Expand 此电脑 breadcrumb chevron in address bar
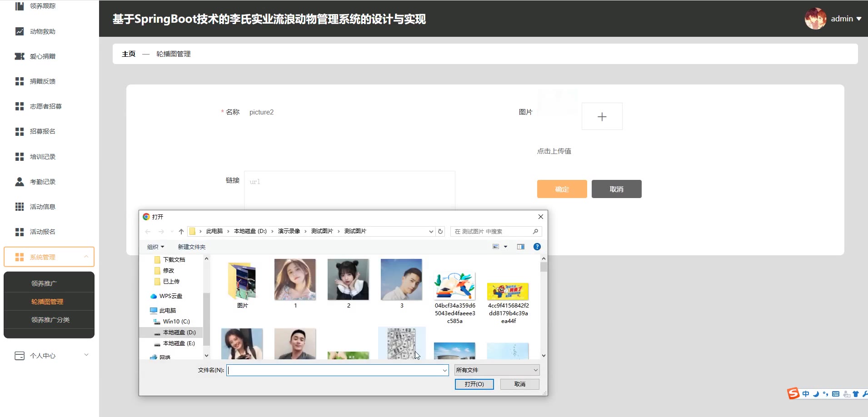Image resolution: width=868 pixels, height=417 pixels. point(228,231)
